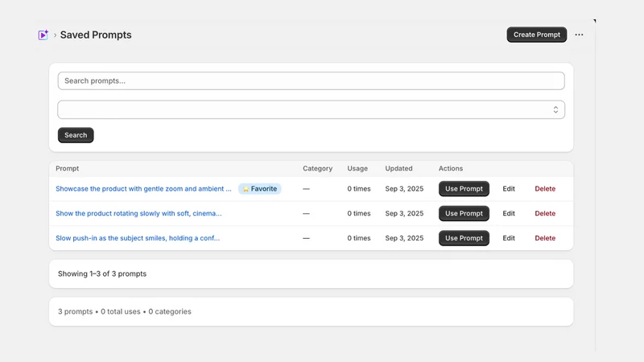Click the Updated column header
The width and height of the screenshot is (644, 362).
pos(398,169)
